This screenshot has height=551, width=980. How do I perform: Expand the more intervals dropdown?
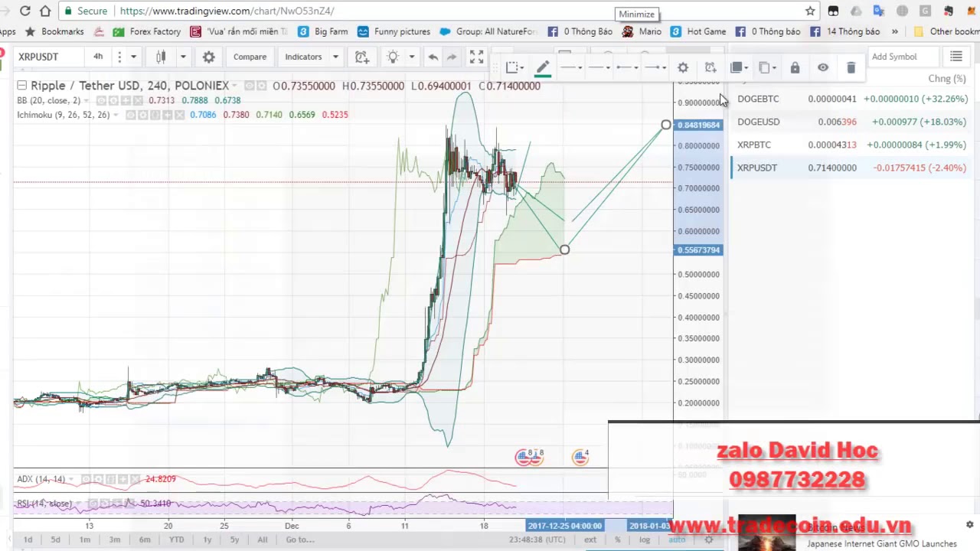pyautogui.click(x=133, y=57)
